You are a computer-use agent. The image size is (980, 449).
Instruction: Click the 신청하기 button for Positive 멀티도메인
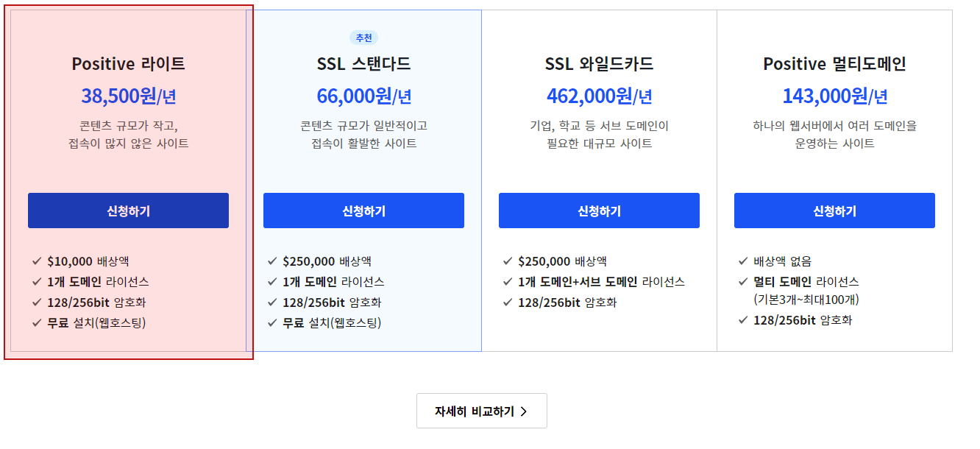(834, 211)
